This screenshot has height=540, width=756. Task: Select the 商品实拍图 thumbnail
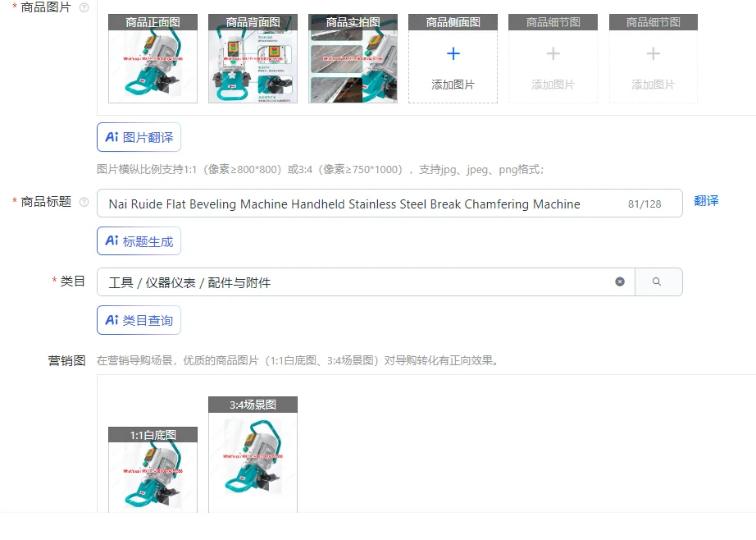(x=353, y=59)
